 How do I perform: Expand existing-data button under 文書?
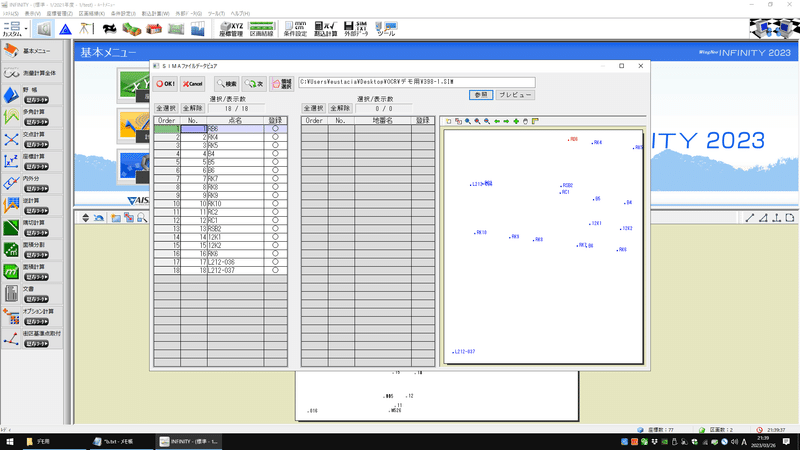click(37, 299)
